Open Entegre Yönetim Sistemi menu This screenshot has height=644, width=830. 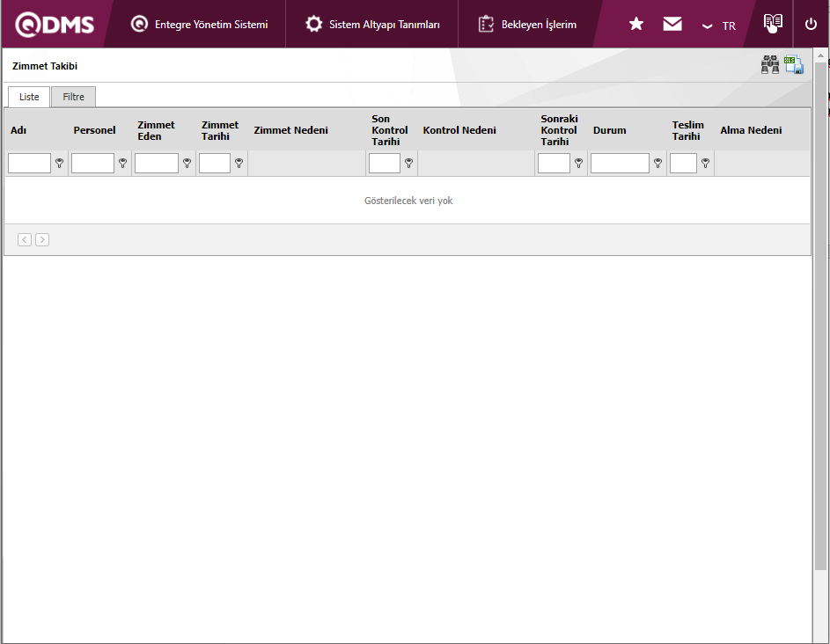(x=199, y=25)
